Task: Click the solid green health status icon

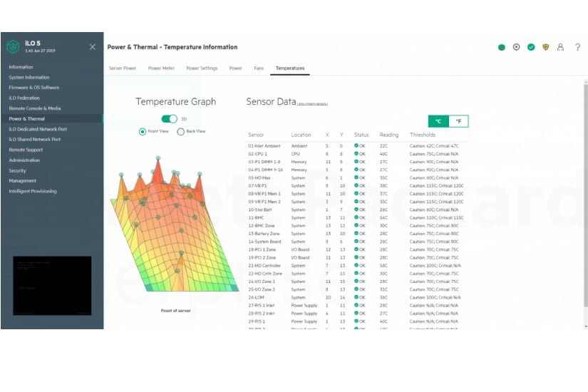Action: click(501, 47)
